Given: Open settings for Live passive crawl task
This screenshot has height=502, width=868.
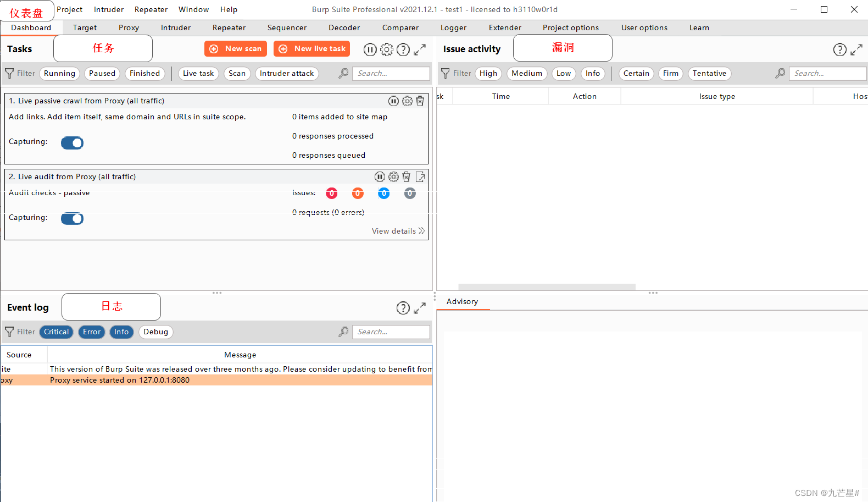Looking at the screenshot, I should click(407, 101).
